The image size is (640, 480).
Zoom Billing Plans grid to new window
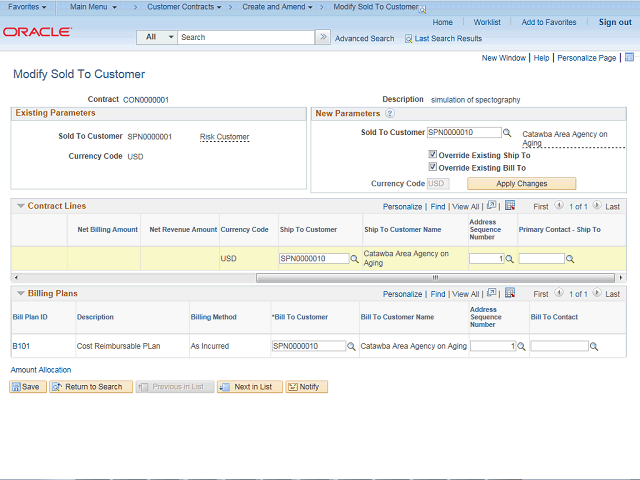click(x=491, y=292)
